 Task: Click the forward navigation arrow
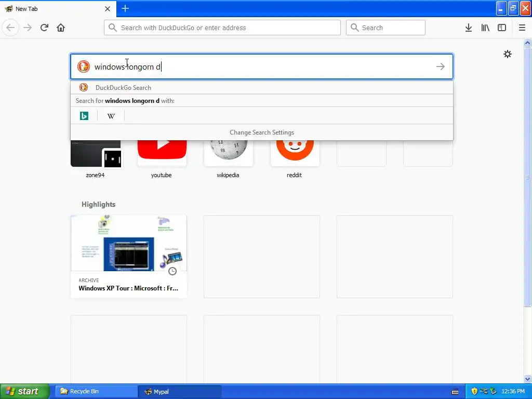[x=28, y=28]
